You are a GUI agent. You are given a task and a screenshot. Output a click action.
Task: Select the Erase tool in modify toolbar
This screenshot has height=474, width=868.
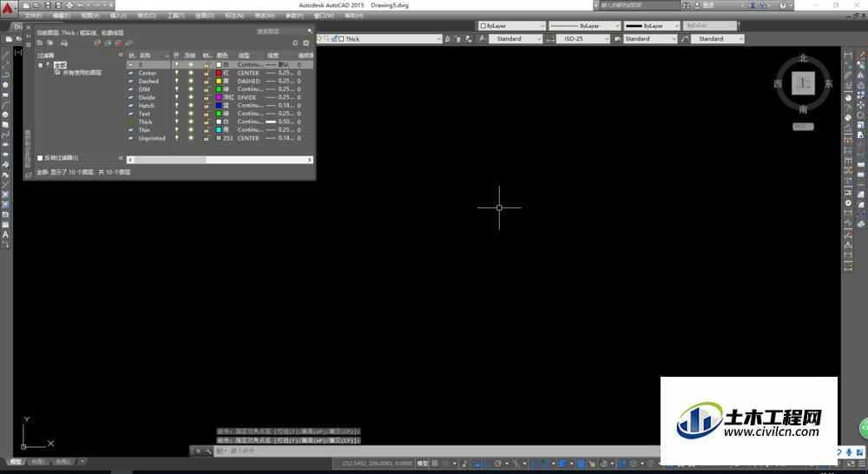click(861, 55)
